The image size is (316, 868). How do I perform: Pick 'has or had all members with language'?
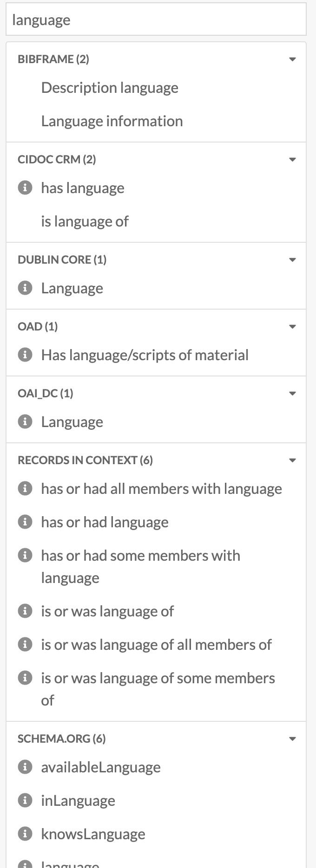point(161,489)
